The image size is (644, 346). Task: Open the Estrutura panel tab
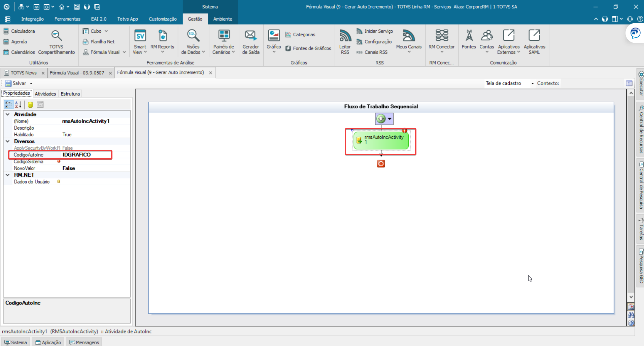tap(70, 94)
